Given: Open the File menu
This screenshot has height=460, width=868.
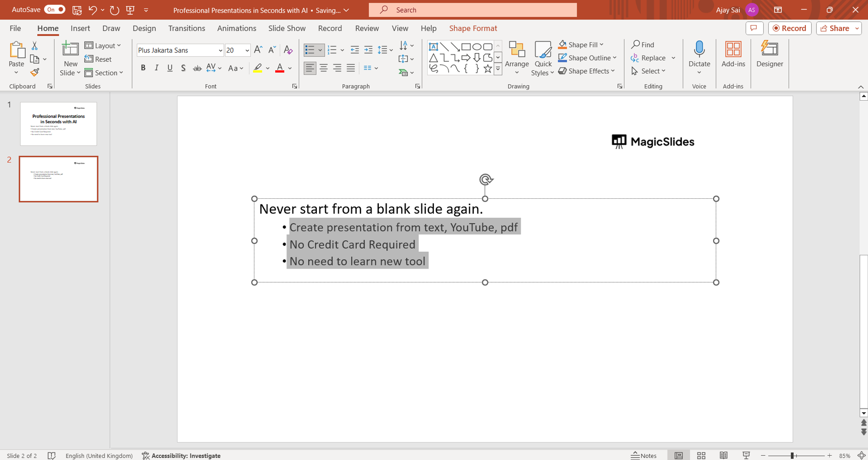Looking at the screenshot, I should point(15,28).
